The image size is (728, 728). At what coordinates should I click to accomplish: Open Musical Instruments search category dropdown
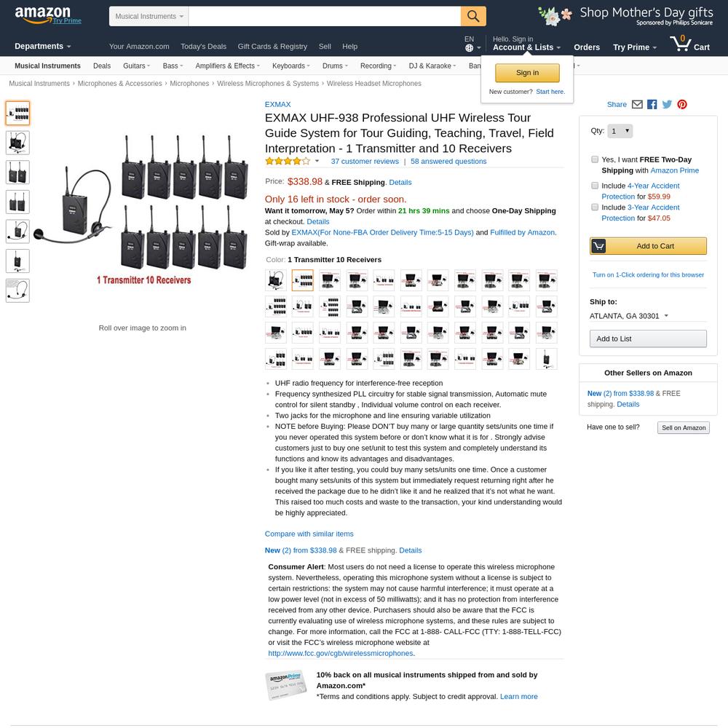(x=149, y=16)
